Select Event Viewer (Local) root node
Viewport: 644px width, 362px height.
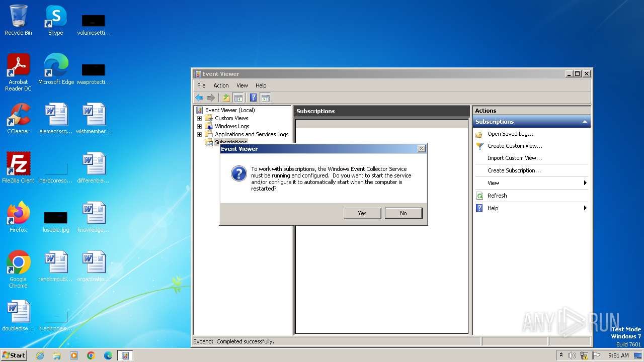(230, 110)
